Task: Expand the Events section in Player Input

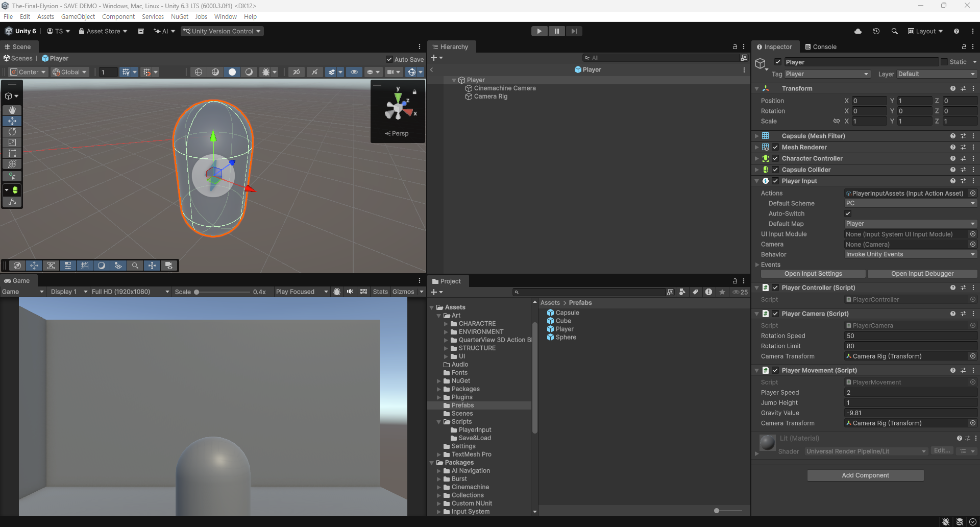Action: click(757, 265)
